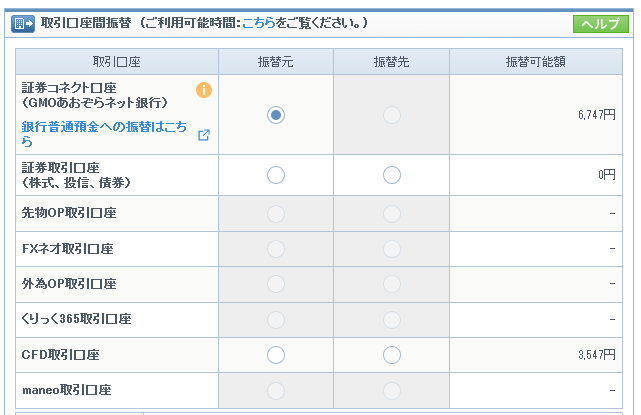
Task: Click the 取引口座間振替 transfer icon in header
Action: (x=23, y=24)
